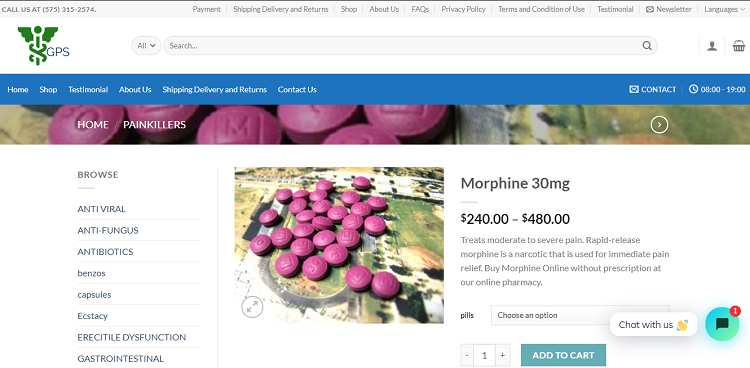Click the PAINKILLERS breadcrumb link
Image resolution: width=750 pixels, height=368 pixels.
coord(154,124)
